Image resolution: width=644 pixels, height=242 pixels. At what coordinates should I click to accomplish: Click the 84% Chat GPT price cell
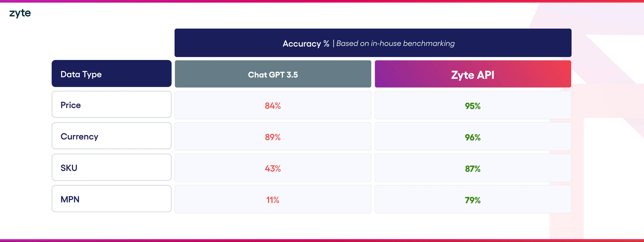point(273,105)
